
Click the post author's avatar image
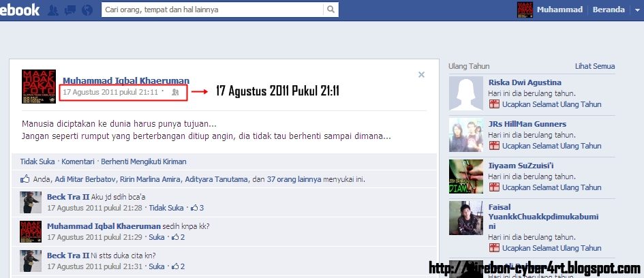point(39,87)
